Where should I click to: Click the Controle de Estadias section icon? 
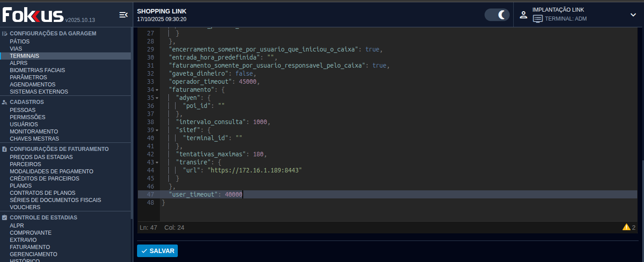pos(4,218)
